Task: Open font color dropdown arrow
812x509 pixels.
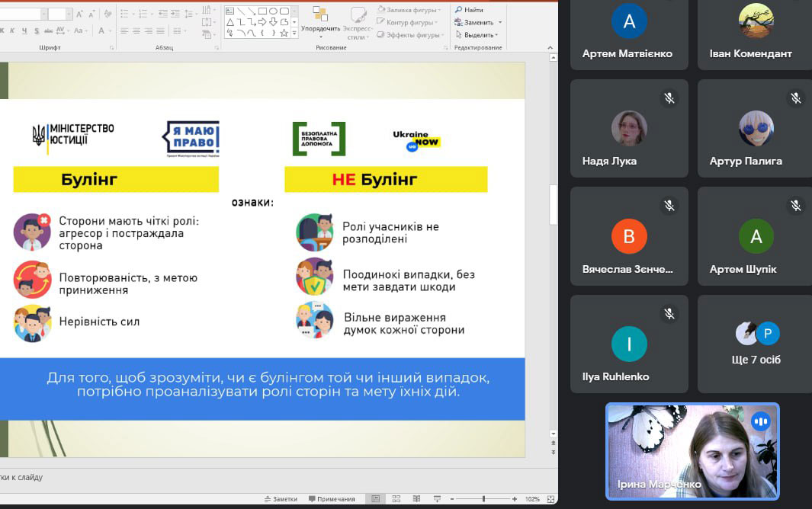Action: point(111,30)
